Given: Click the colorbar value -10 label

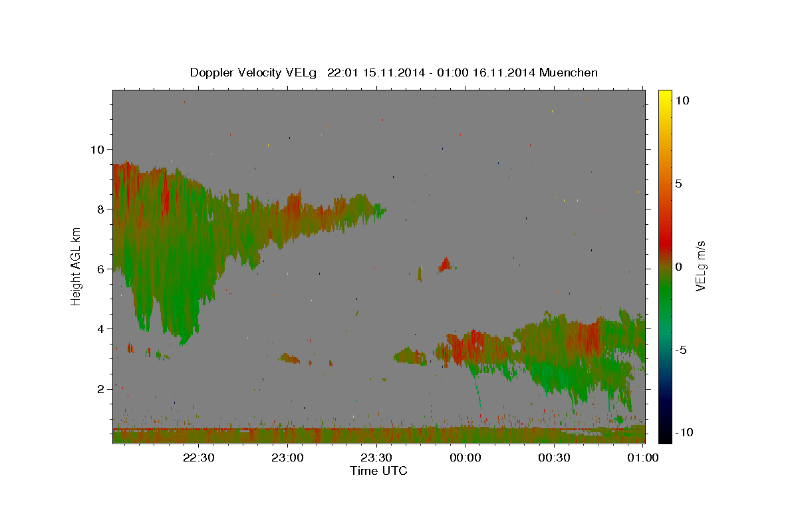Looking at the screenshot, I should pos(684,432).
